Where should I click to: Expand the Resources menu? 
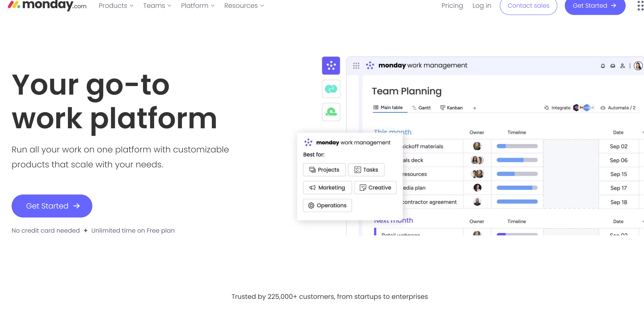(x=244, y=5)
